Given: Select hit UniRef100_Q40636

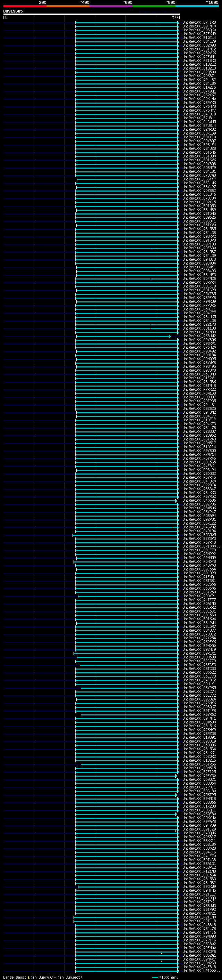Looking at the screenshot, I should 199,501.
